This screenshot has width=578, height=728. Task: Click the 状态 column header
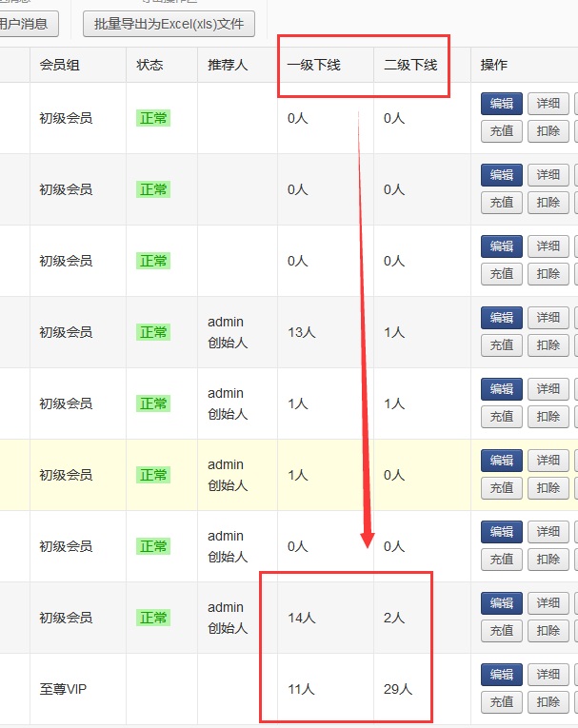149,65
